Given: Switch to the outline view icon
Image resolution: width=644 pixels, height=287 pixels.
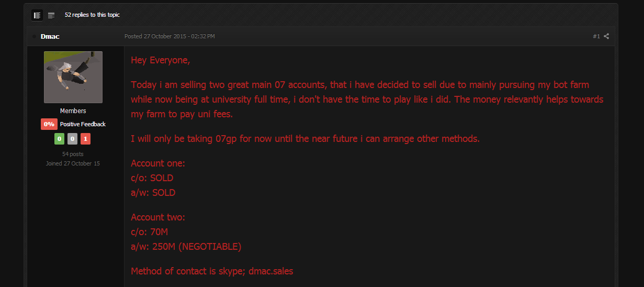Looking at the screenshot, I should pos(51,15).
